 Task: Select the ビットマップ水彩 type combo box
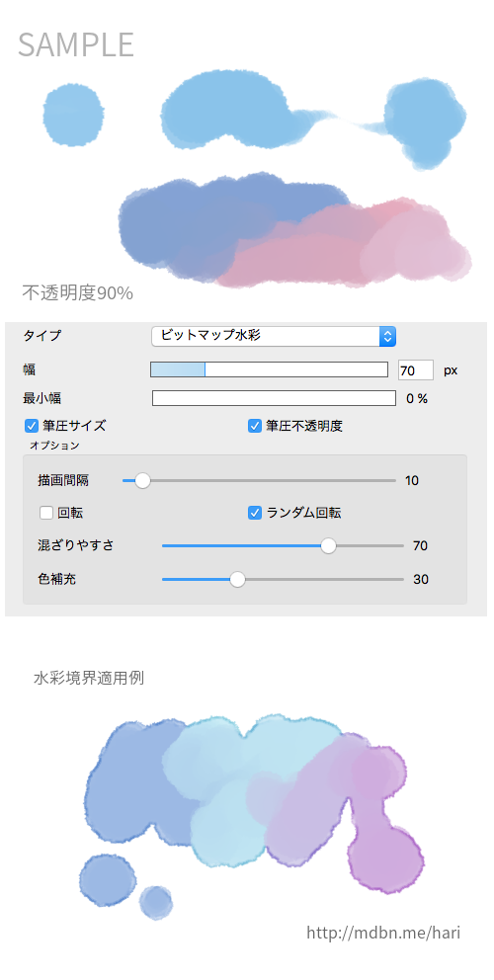click(274, 336)
